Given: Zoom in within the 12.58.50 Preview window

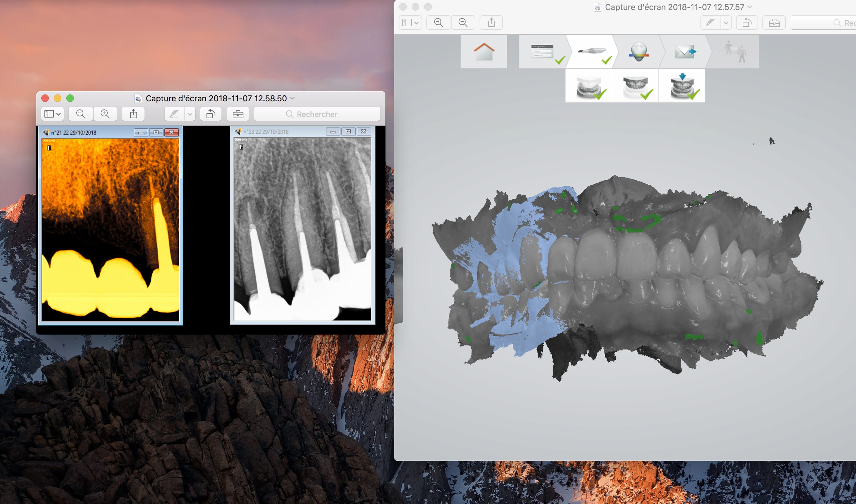Looking at the screenshot, I should coord(105,114).
